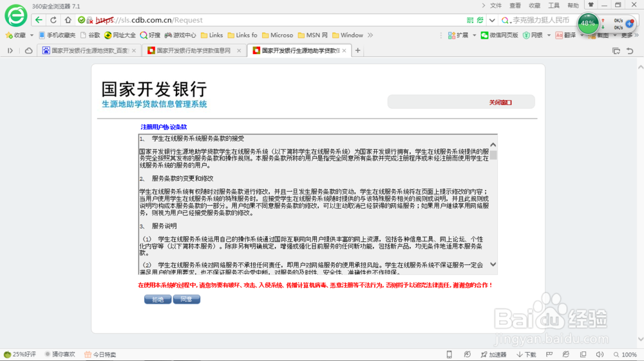The image size is (644, 361).
Task: Click the green security shield icon in address bar
Action: (81, 20)
